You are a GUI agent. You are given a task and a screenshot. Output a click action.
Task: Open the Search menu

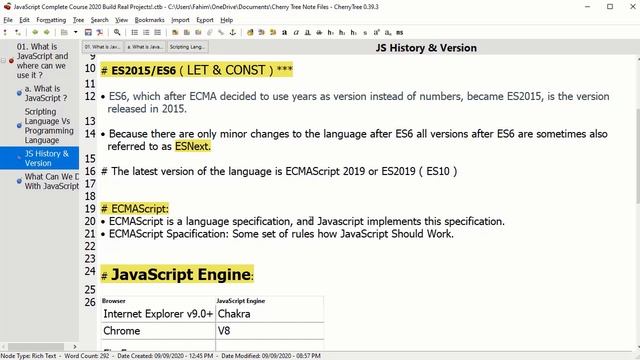[x=99, y=20]
